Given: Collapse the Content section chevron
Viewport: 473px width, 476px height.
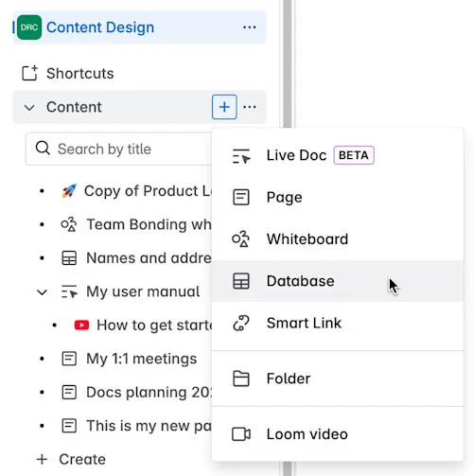Looking at the screenshot, I should tap(29, 108).
